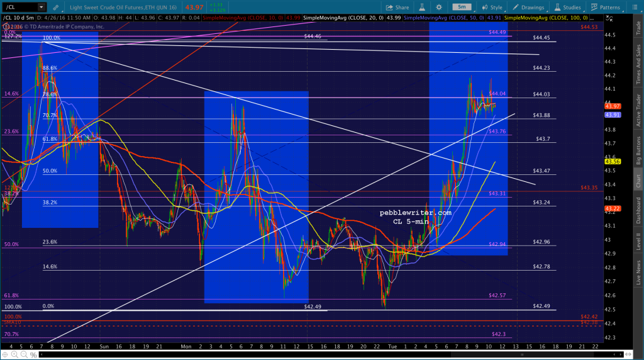Open the 5m timeframe selector
Image resolution: width=644 pixels, height=360 pixels.
coord(462,7)
